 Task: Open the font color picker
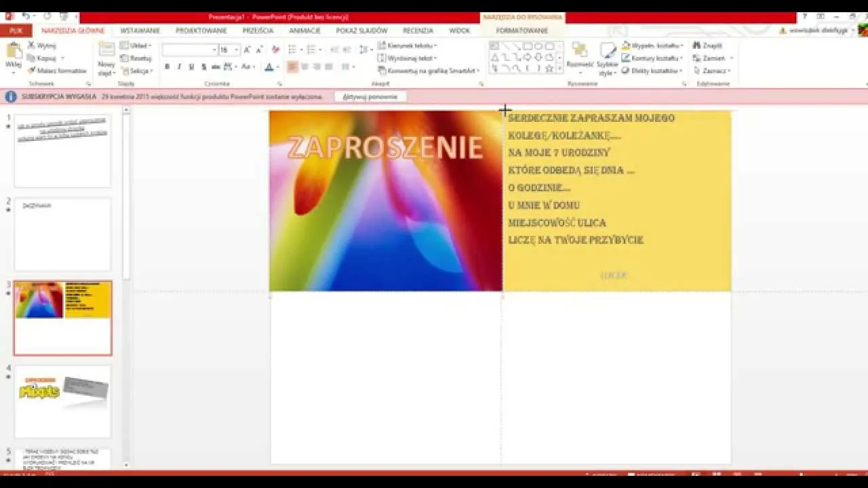pyautogui.click(x=277, y=67)
